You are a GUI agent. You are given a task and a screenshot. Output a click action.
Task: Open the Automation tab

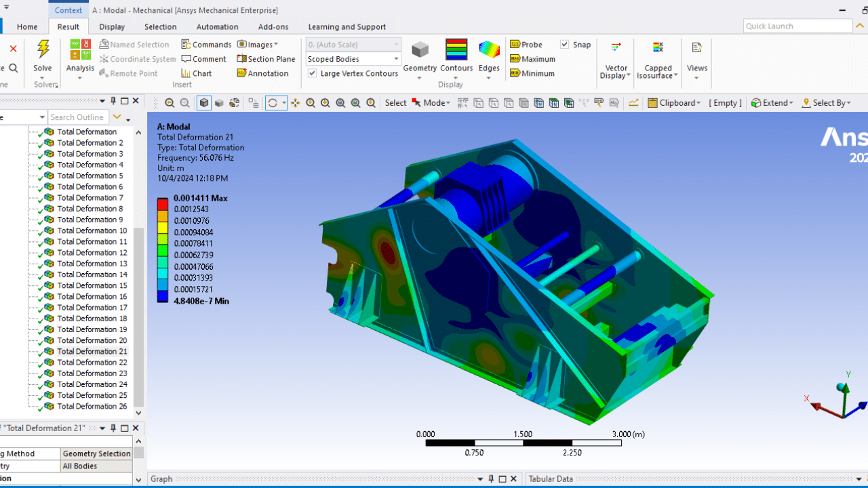218,27
